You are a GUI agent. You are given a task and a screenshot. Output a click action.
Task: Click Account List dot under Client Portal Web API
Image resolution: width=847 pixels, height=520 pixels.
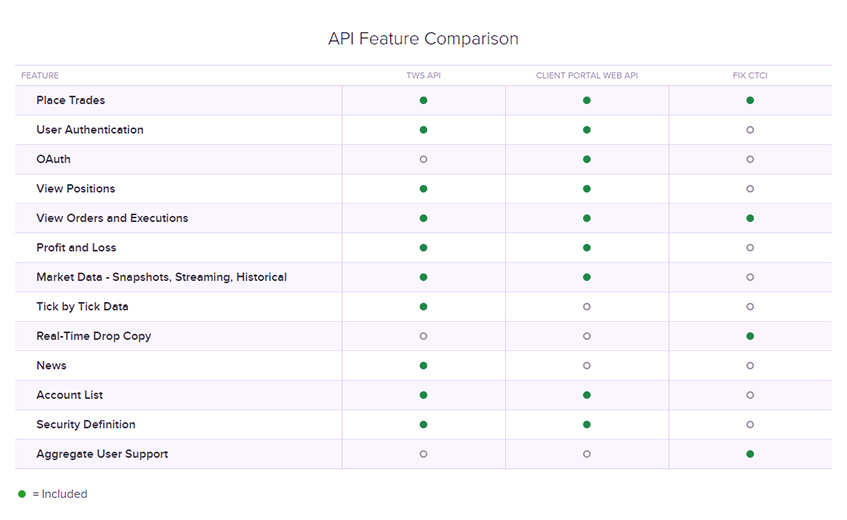587,395
